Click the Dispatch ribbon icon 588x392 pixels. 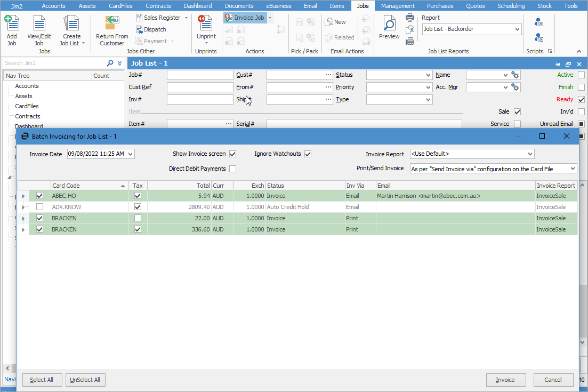150,29
